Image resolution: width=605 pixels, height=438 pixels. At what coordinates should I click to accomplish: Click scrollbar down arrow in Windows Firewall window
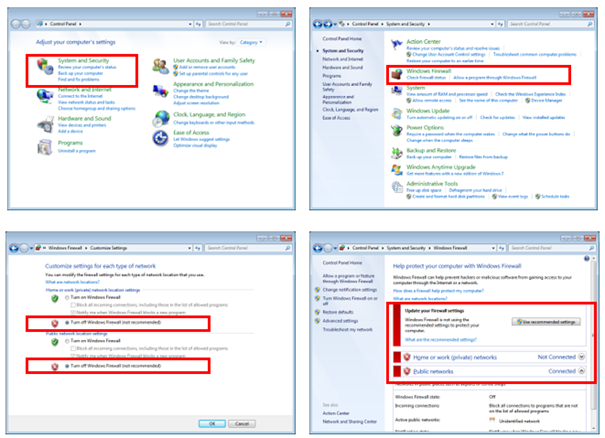tap(595, 428)
